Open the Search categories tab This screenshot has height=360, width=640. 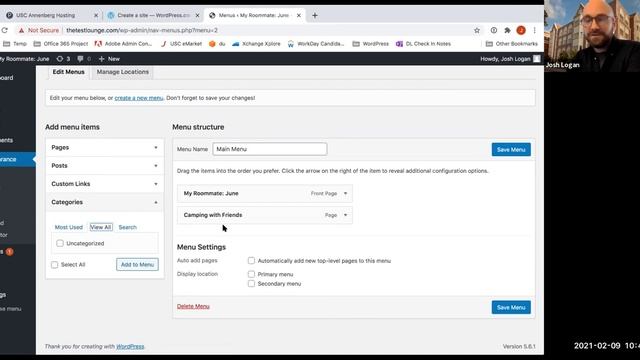pyautogui.click(x=127, y=227)
